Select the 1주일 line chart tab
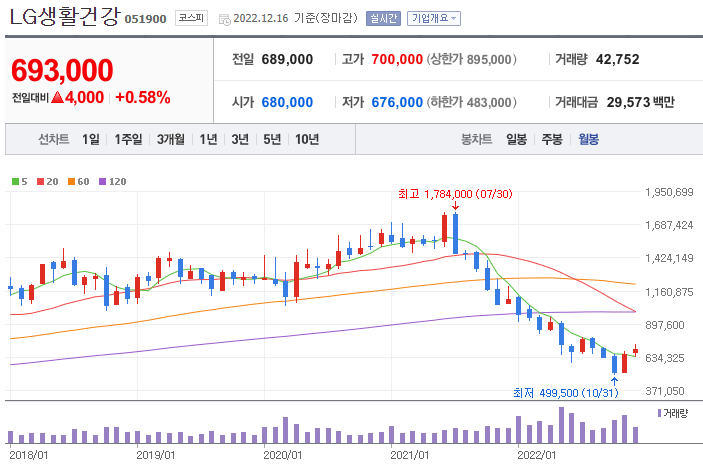703x466 pixels. 128,139
